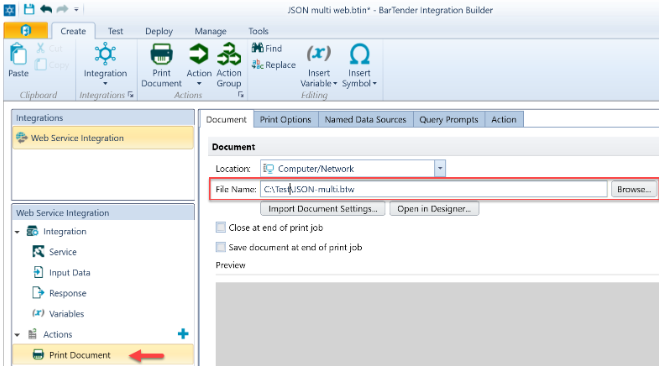Open the Named Data Sources tab

[x=365, y=120]
